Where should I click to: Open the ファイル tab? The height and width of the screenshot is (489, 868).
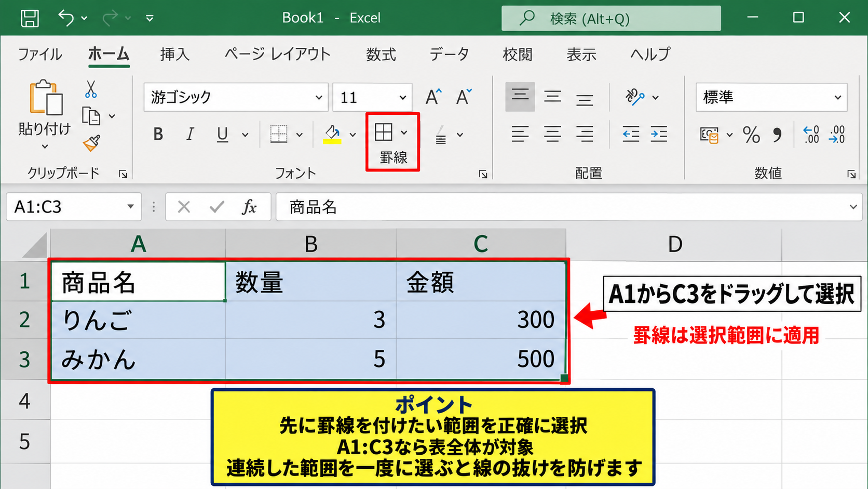(40, 54)
